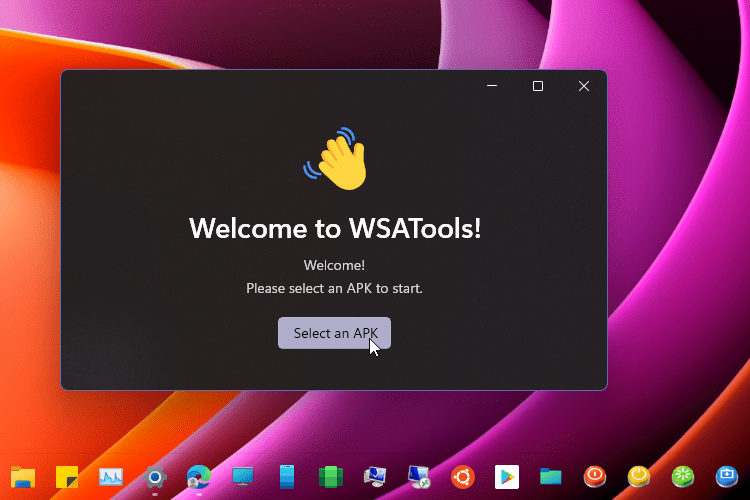This screenshot has width=750, height=500.
Task: Minimize the WSATools window
Action: pos(492,86)
